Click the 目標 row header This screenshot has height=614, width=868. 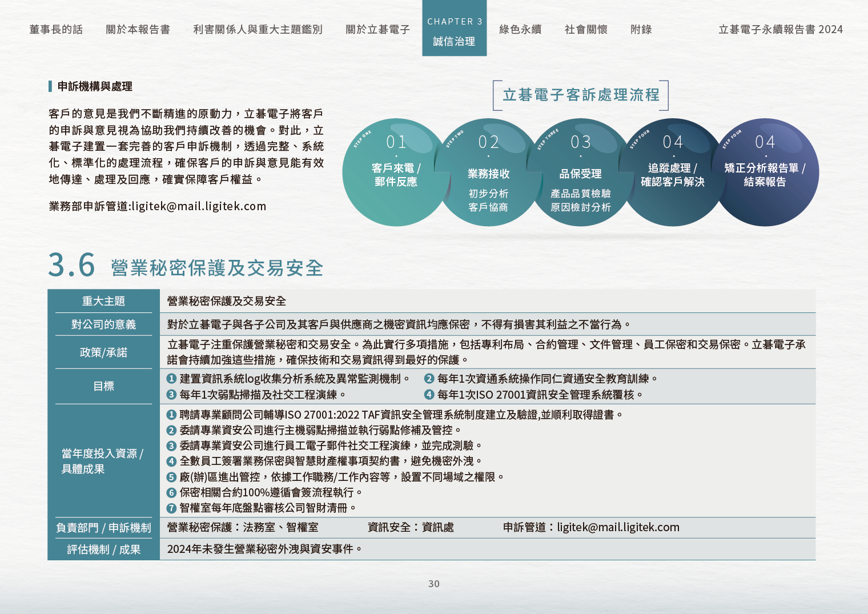tap(103, 386)
